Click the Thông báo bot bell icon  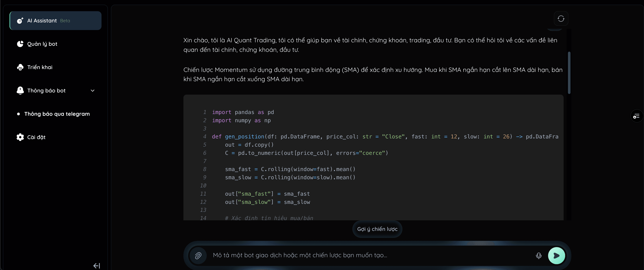click(20, 91)
